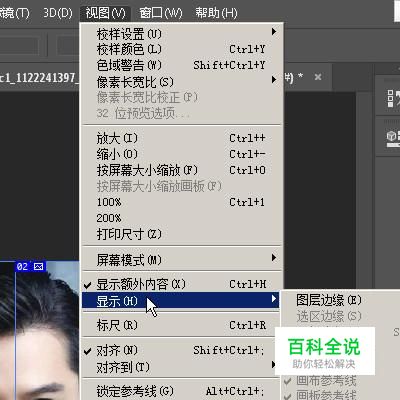Toggle 画布参考线 checked submenu item

tap(340, 381)
